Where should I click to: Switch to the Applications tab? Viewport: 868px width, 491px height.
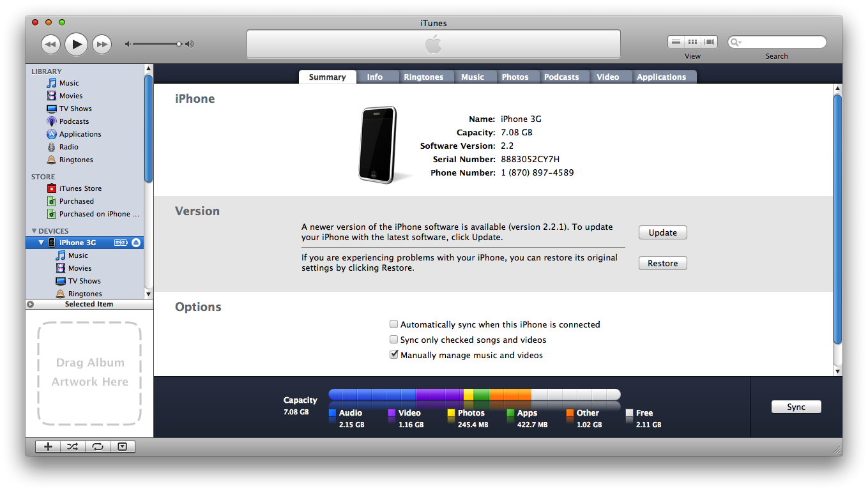point(662,77)
